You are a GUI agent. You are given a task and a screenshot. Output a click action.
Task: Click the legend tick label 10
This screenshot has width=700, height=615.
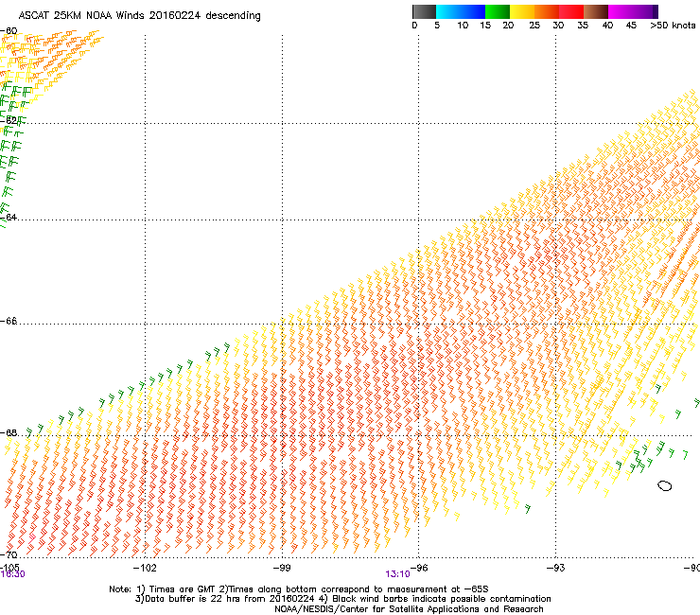tap(463, 26)
